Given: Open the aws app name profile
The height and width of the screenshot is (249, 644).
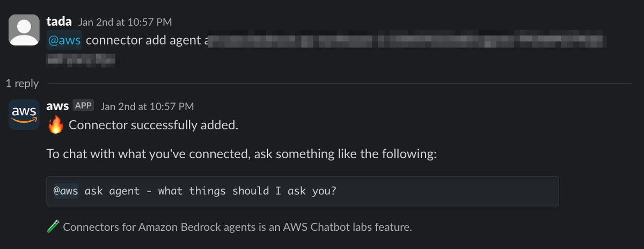Looking at the screenshot, I should [x=58, y=106].
